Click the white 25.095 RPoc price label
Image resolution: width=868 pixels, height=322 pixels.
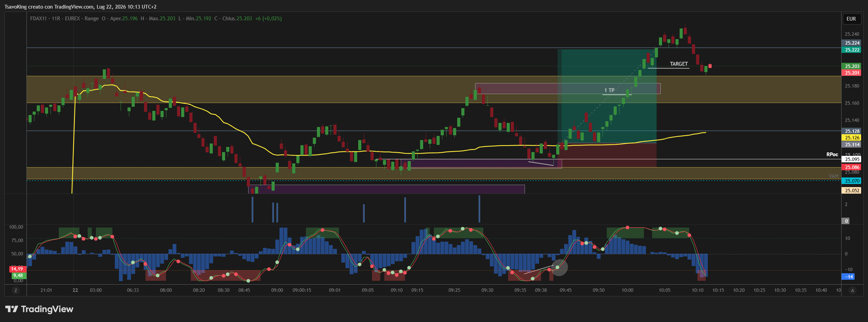coord(852,159)
